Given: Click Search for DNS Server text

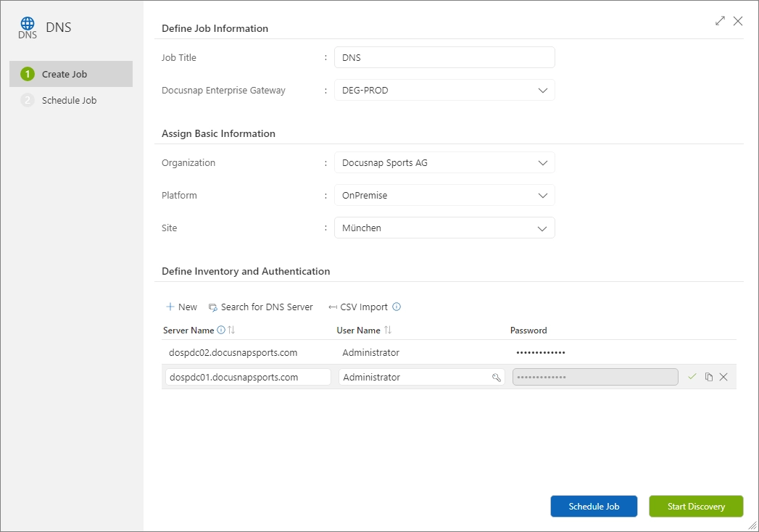Looking at the screenshot, I should 267,307.
